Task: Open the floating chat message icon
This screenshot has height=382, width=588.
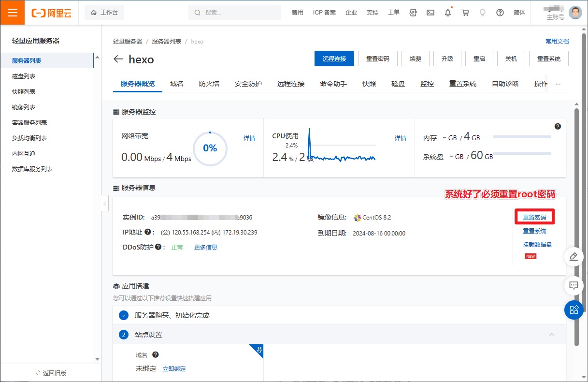Action: [574, 285]
